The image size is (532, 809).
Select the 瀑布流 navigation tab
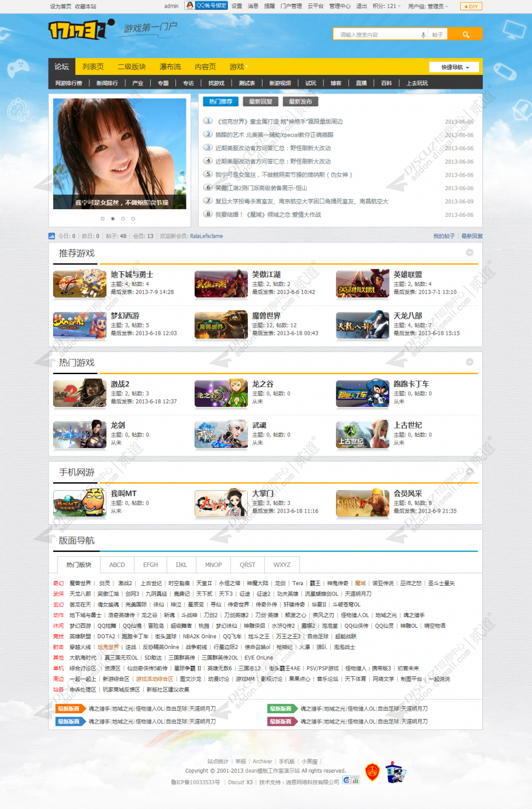(x=170, y=67)
